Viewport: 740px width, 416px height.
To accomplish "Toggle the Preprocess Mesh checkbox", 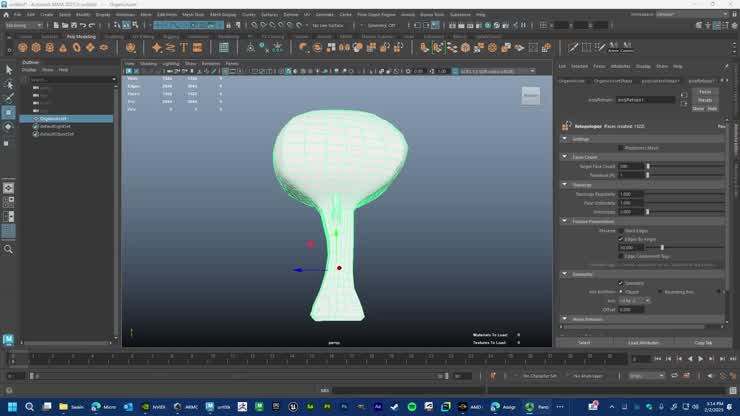I will 622,148.
